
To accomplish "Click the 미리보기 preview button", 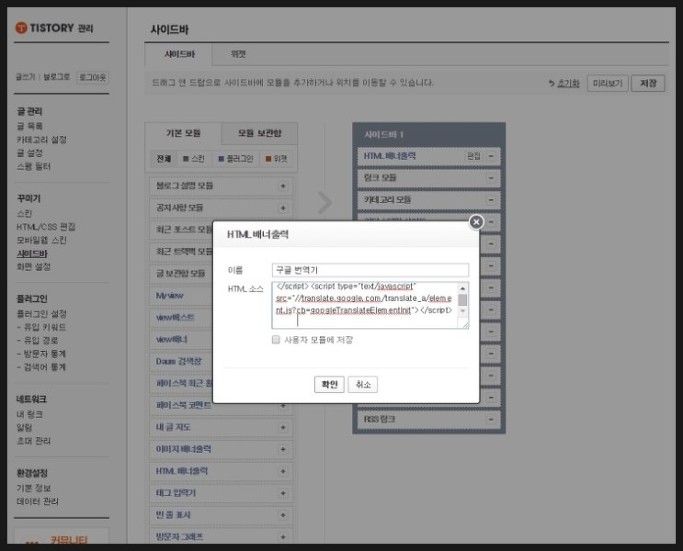I will coord(607,83).
